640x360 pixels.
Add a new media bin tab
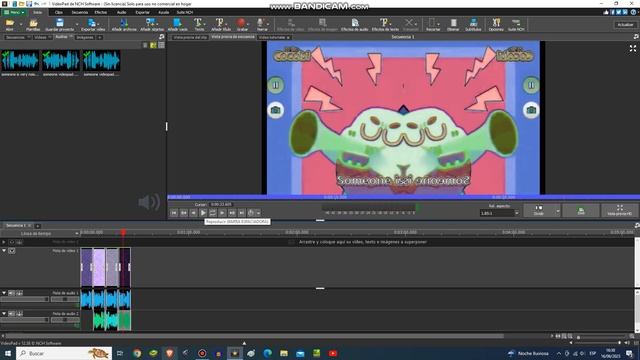(100, 37)
